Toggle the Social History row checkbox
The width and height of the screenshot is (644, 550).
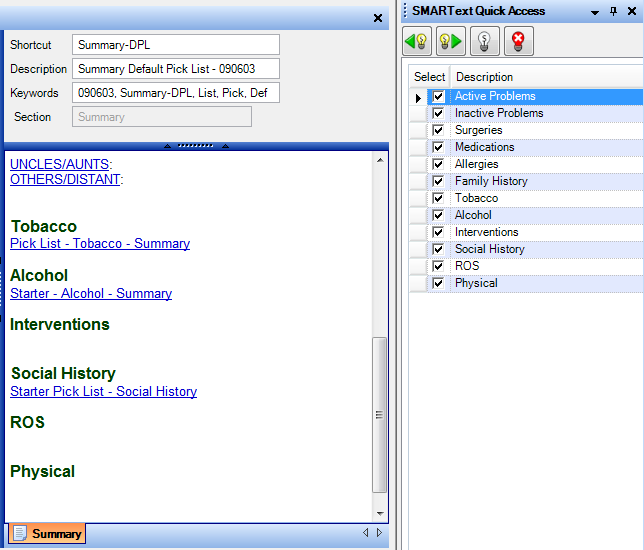[438, 249]
